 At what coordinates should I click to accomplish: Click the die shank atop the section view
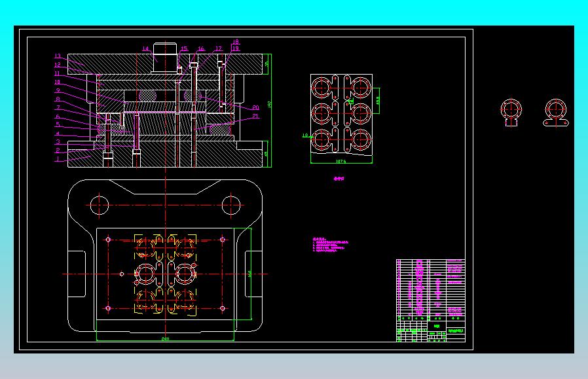point(166,58)
